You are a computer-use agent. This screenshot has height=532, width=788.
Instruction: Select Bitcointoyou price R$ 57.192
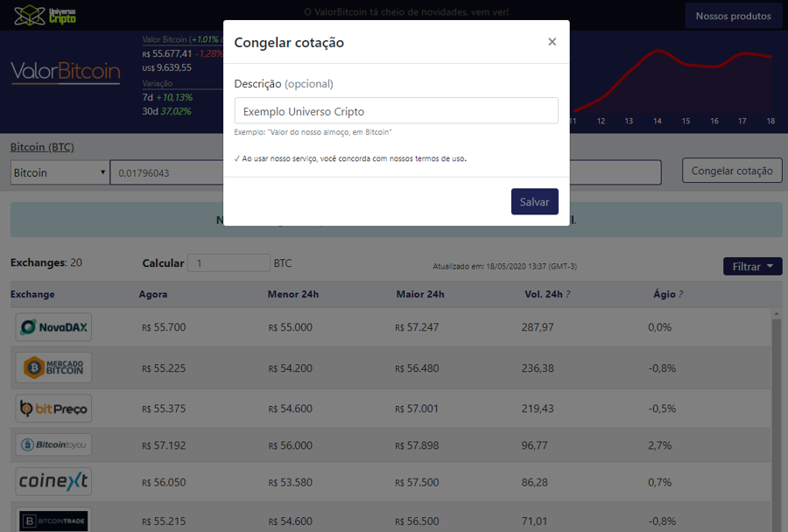[x=164, y=445]
